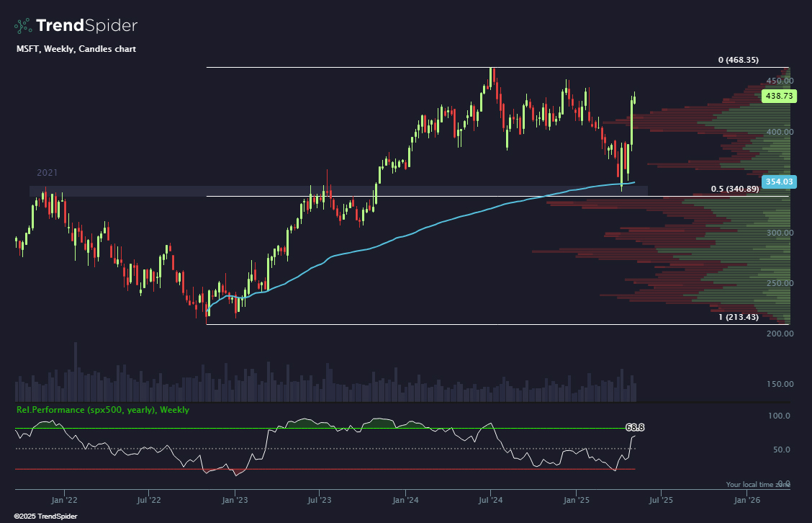Click the 438.73 current price tag

click(779, 96)
